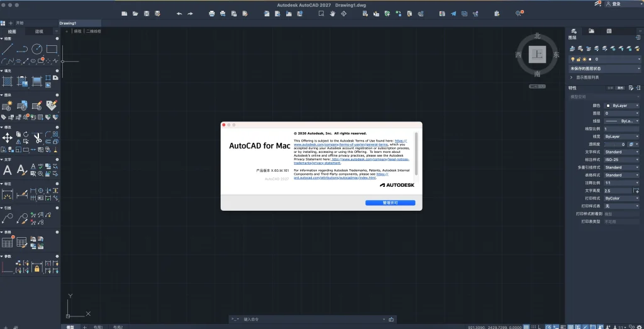Click the Open file folder icon
The image size is (644, 329).
[135, 14]
